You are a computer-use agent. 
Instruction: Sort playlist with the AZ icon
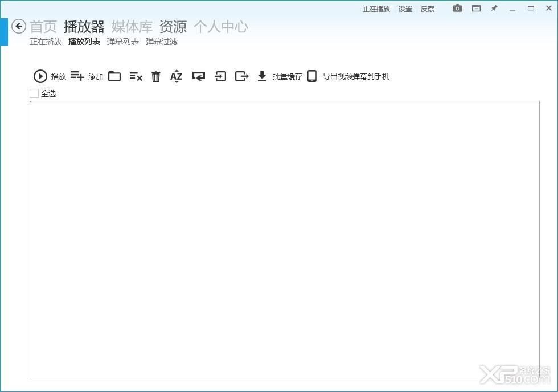tap(176, 76)
